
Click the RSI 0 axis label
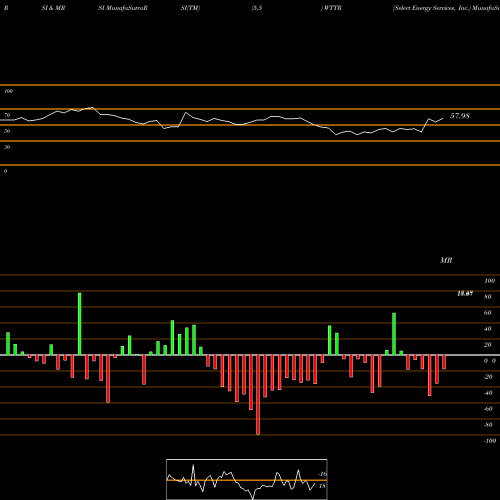tap(5, 171)
